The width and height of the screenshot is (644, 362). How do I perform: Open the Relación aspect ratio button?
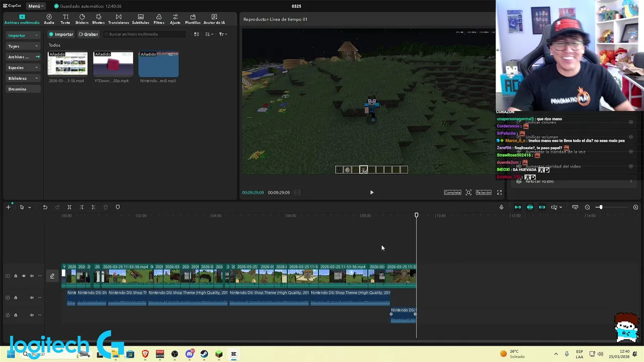pos(484,193)
